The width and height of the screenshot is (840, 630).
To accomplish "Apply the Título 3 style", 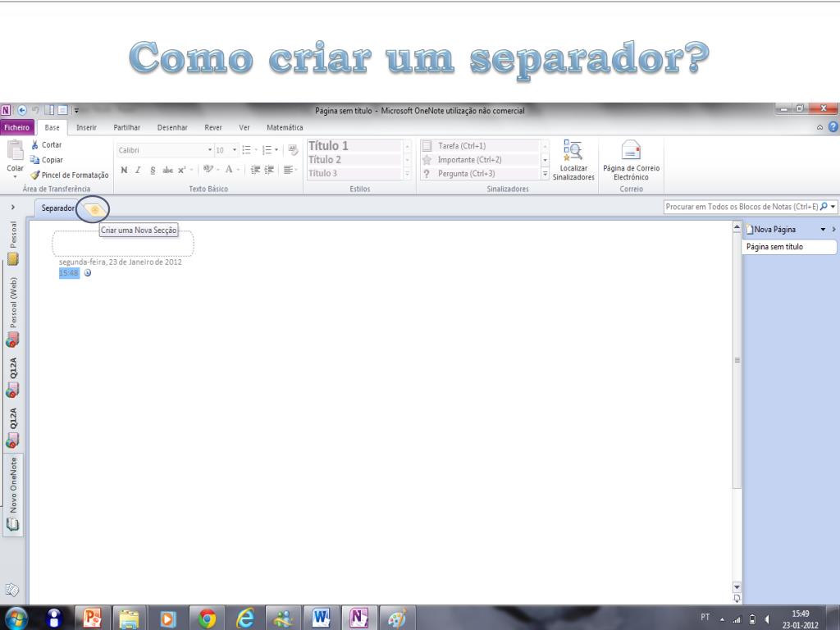I will pyautogui.click(x=354, y=174).
